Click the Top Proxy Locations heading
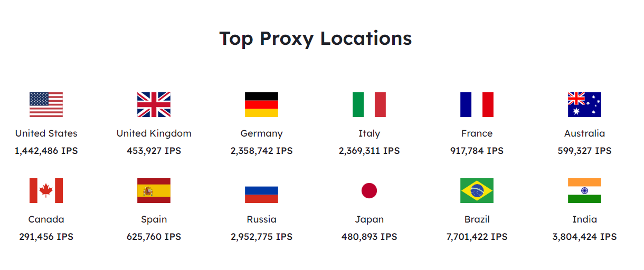 (x=316, y=39)
